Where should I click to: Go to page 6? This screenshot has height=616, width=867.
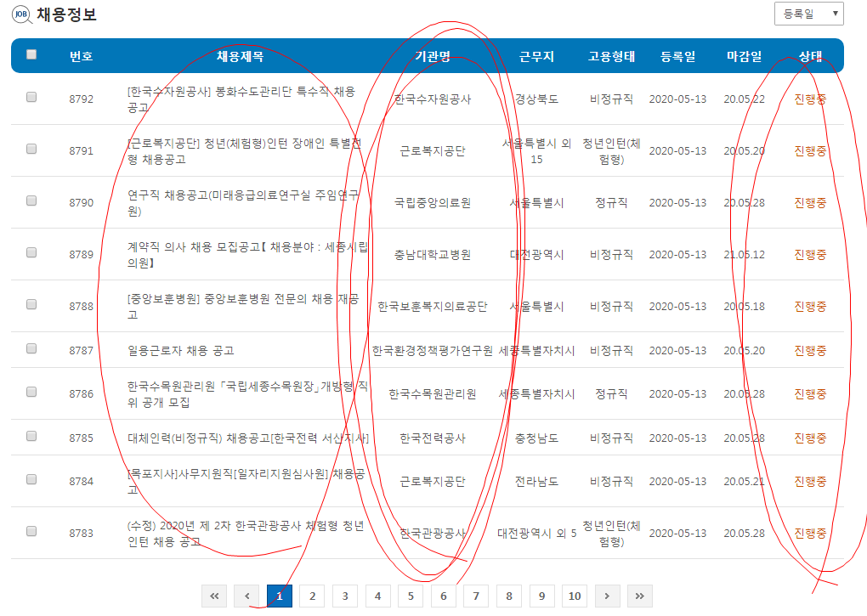point(444,596)
